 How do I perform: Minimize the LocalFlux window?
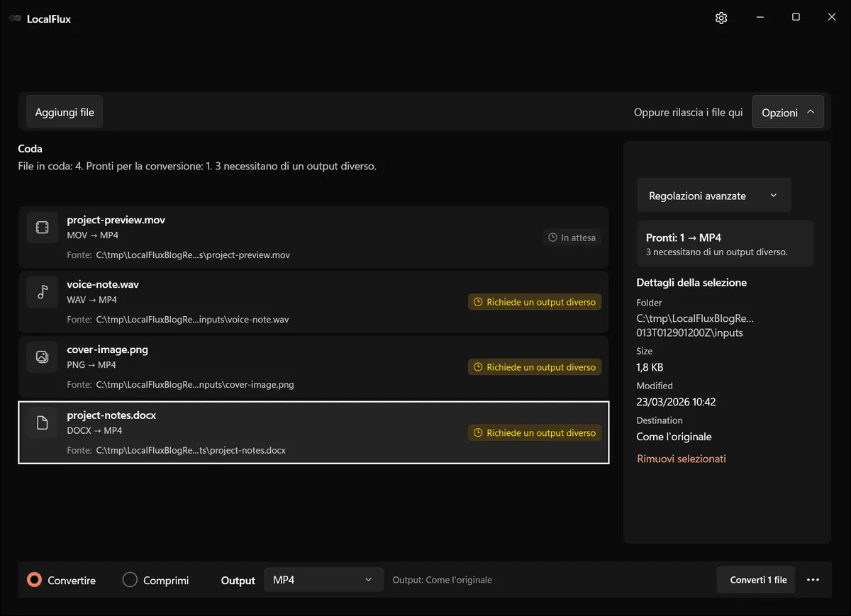[760, 18]
